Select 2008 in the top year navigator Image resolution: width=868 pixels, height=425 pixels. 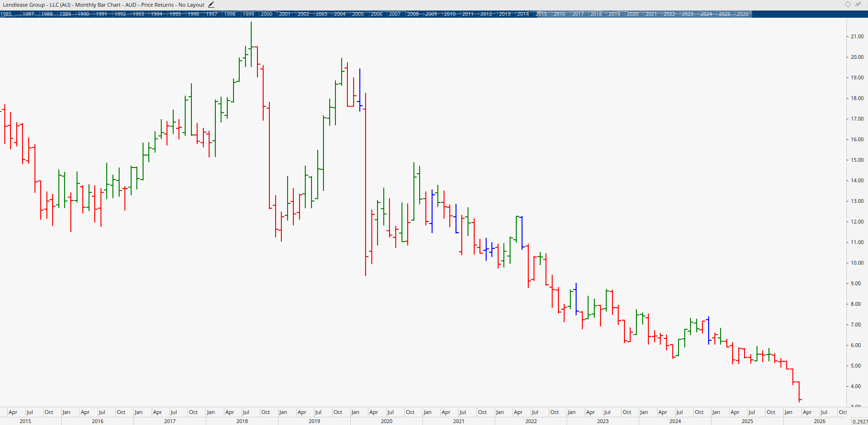[413, 14]
